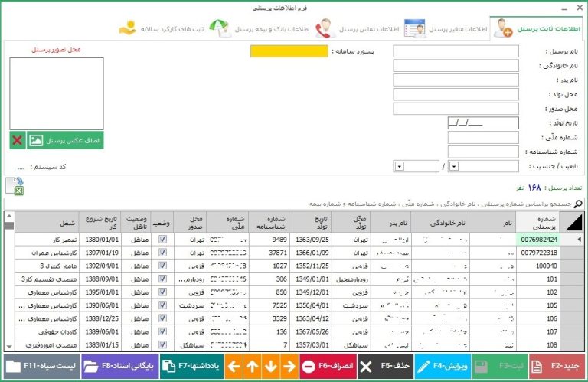Click the Excel export icon

pyautogui.click(x=14, y=186)
